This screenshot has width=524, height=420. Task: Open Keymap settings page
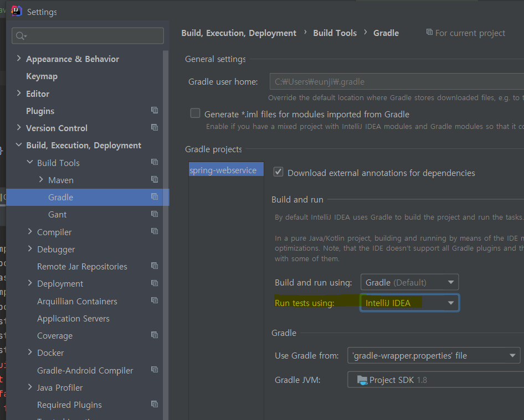pyautogui.click(x=42, y=76)
